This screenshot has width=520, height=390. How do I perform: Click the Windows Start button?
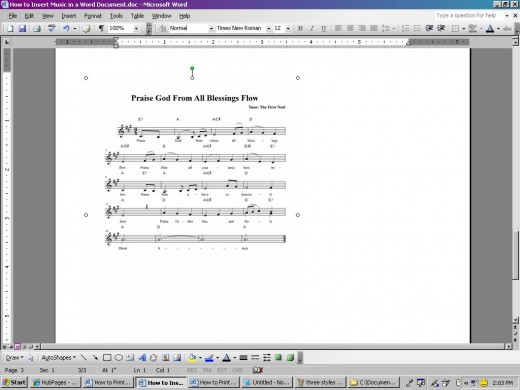click(14, 382)
